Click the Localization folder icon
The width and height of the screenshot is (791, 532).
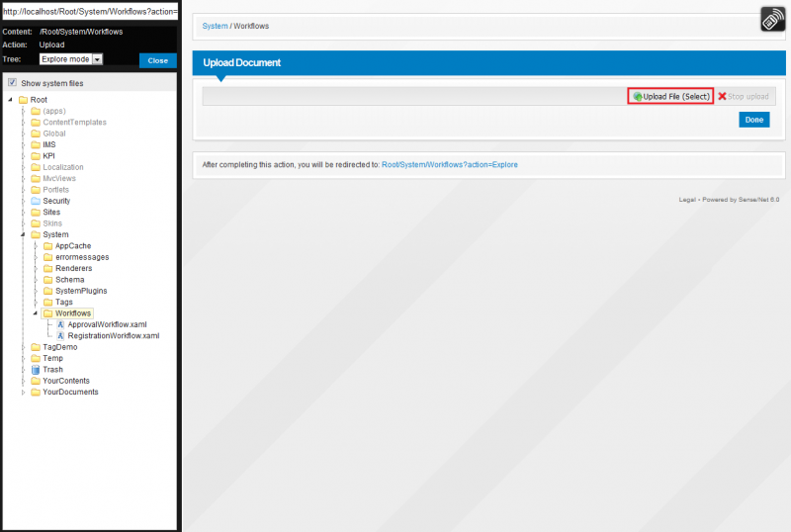[x=36, y=167]
